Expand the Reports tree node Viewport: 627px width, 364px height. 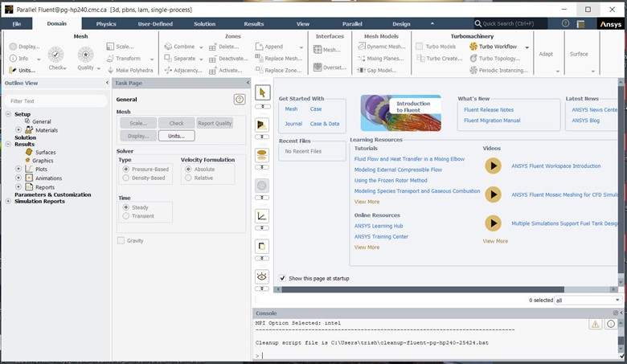pyautogui.click(x=18, y=186)
